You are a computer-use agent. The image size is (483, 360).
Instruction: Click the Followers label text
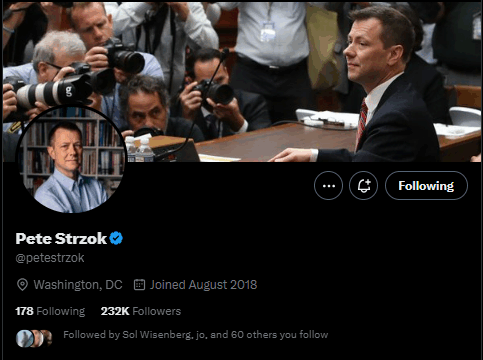157,311
